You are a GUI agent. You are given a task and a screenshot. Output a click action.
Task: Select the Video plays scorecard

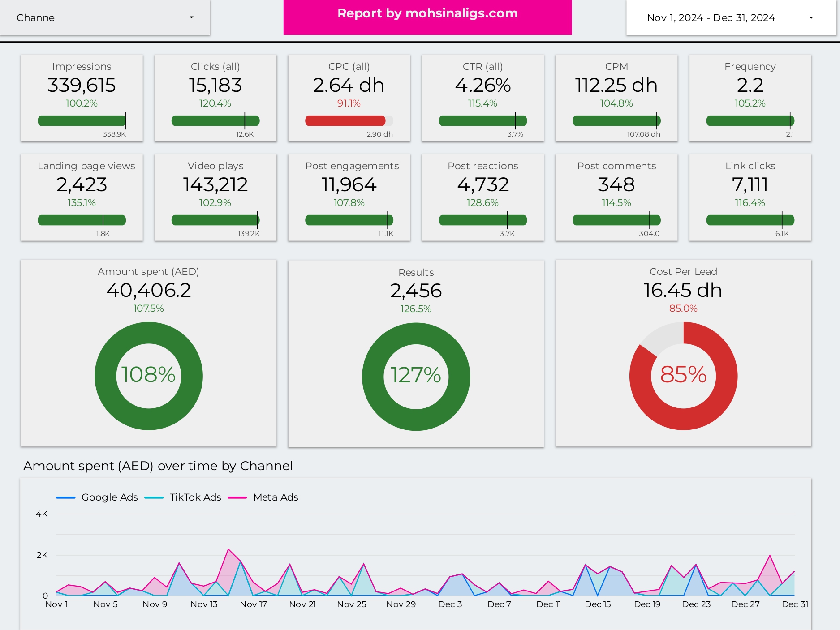tap(215, 198)
